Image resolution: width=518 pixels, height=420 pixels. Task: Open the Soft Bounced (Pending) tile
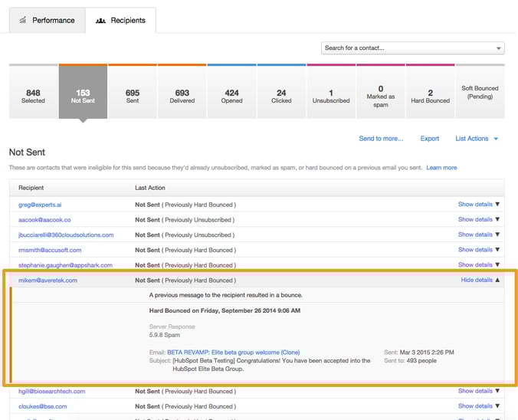point(480,91)
